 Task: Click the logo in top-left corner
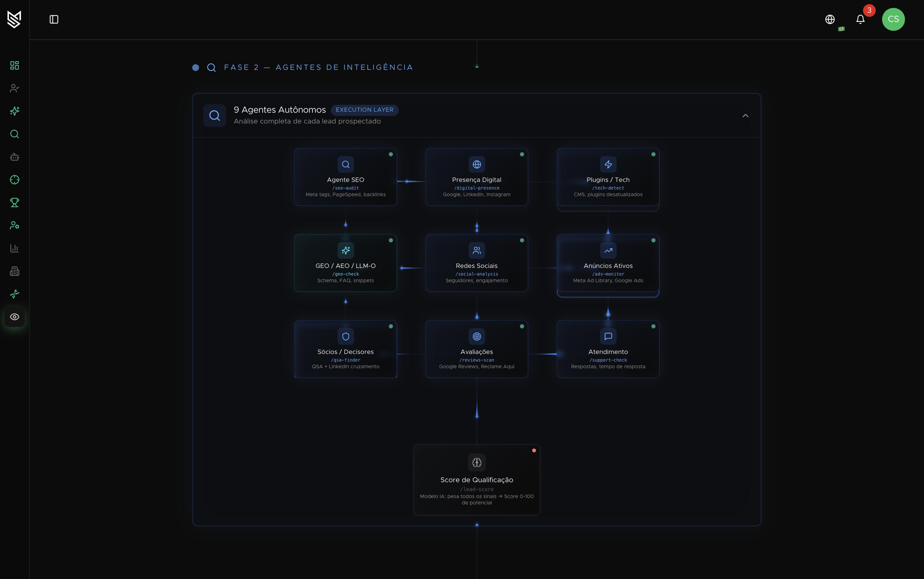click(x=14, y=20)
